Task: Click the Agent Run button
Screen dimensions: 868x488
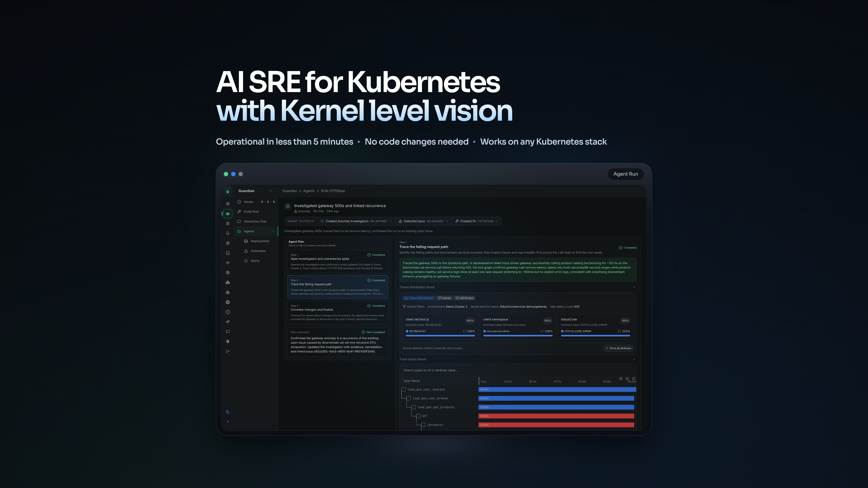Action: pos(625,174)
